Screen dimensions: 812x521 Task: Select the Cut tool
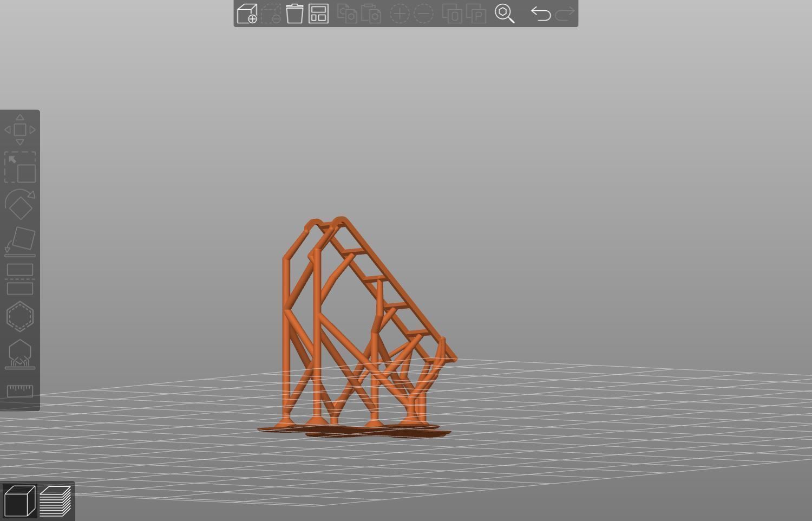(20, 279)
